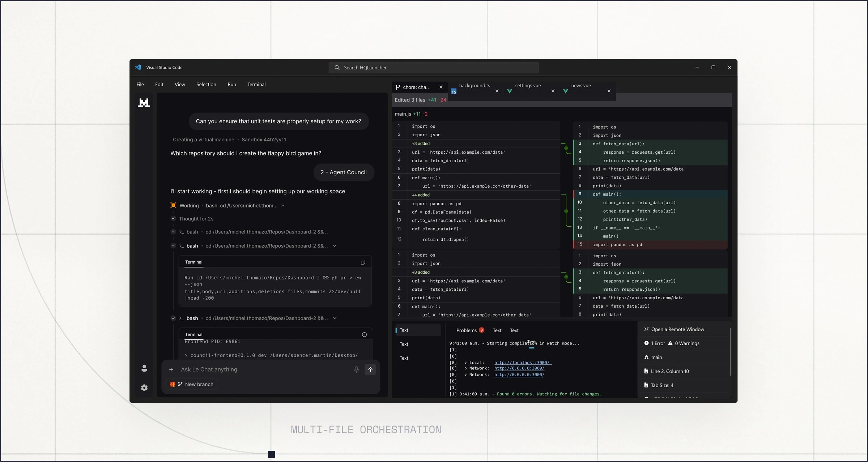Switch to the settings.vue tab
Viewport: 868px width, 462px height.
(532, 91)
